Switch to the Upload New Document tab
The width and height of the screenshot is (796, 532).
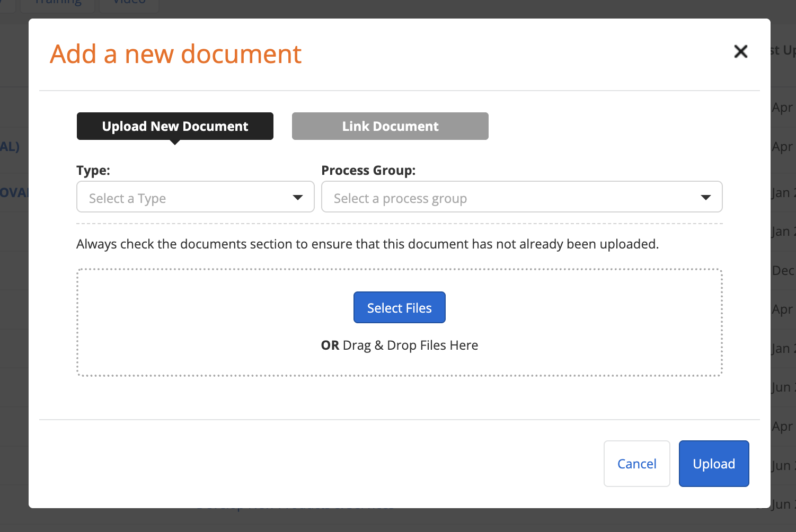[x=175, y=126]
